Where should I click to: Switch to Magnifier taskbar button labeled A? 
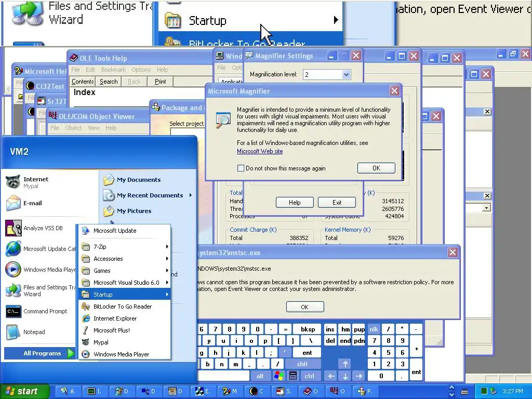pos(68,391)
